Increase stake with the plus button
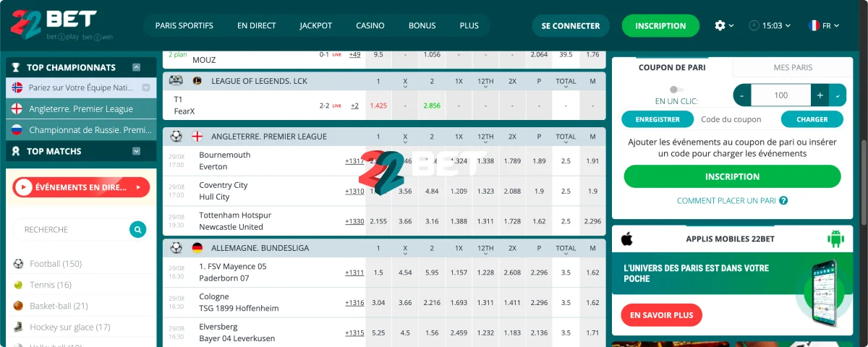 820,95
